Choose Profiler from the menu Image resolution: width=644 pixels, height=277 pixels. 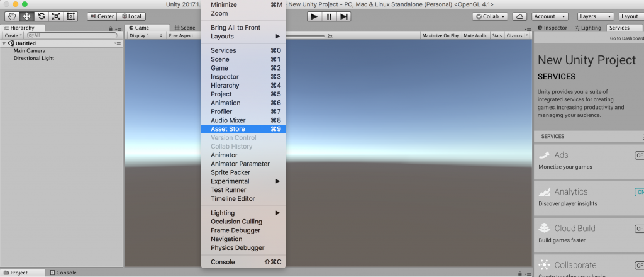[x=243, y=112]
